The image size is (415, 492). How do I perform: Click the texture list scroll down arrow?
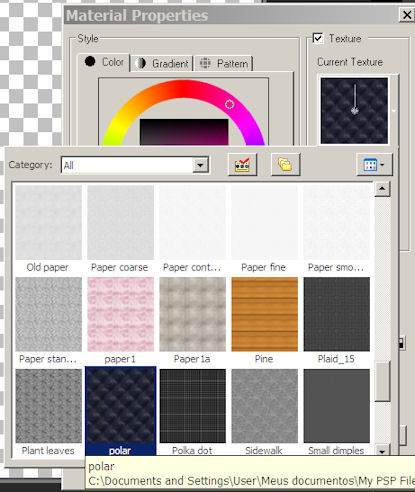(x=382, y=451)
